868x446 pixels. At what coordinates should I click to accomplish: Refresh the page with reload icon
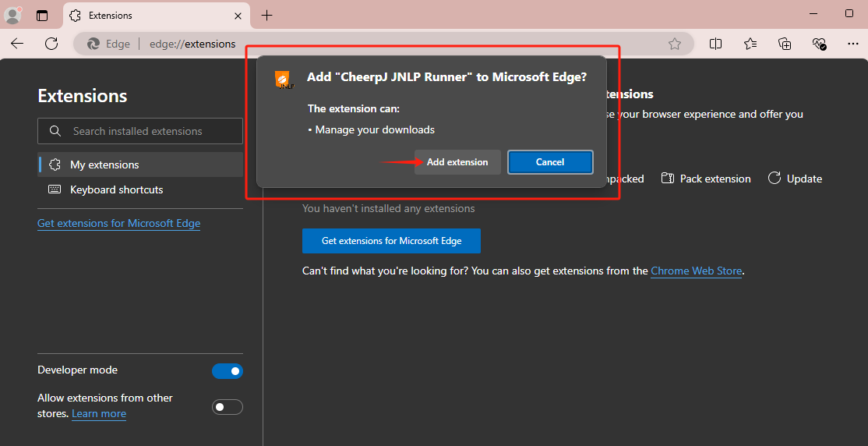coord(51,44)
